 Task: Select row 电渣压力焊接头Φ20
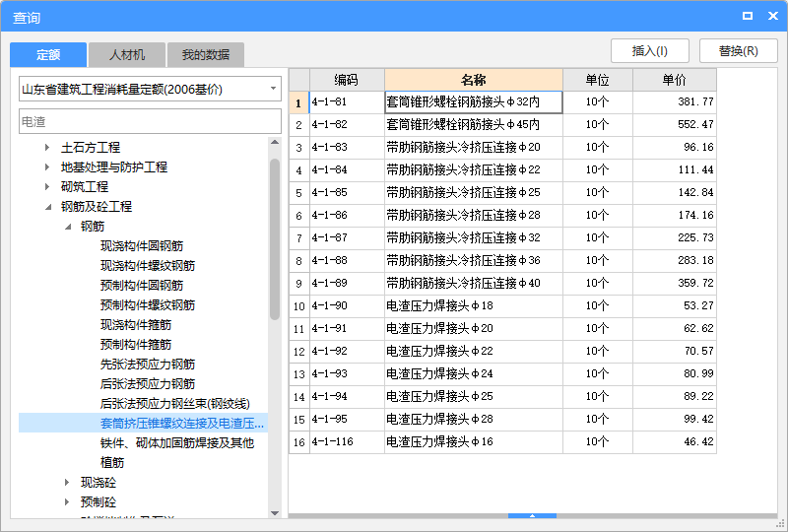point(474,328)
